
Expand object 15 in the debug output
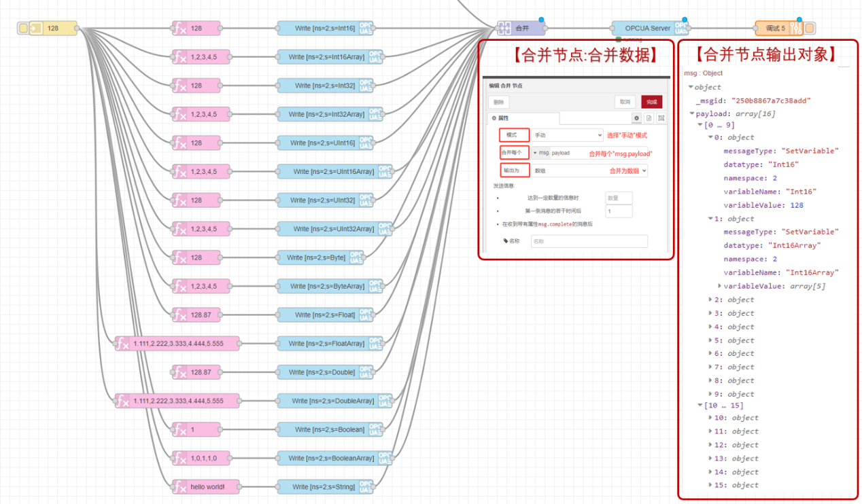[711, 485]
